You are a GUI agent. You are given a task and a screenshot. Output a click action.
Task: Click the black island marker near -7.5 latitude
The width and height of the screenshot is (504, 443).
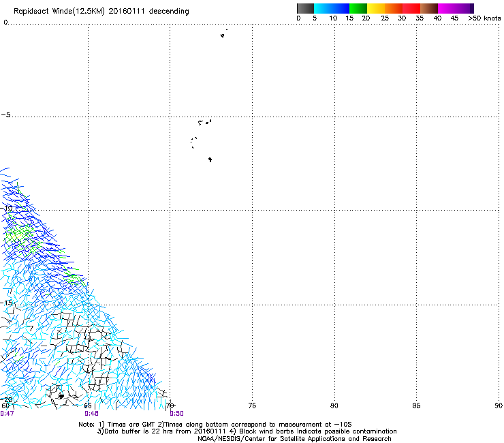(210, 159)
